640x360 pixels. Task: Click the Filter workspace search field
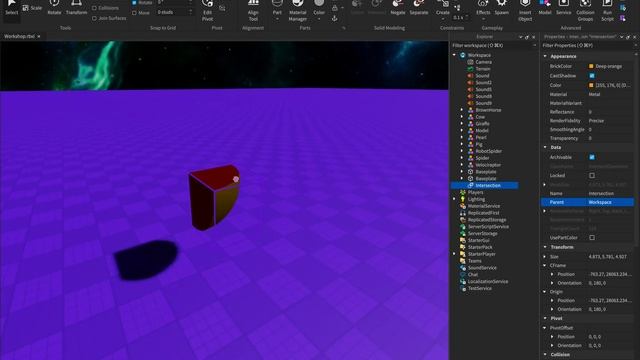(492, 45)
